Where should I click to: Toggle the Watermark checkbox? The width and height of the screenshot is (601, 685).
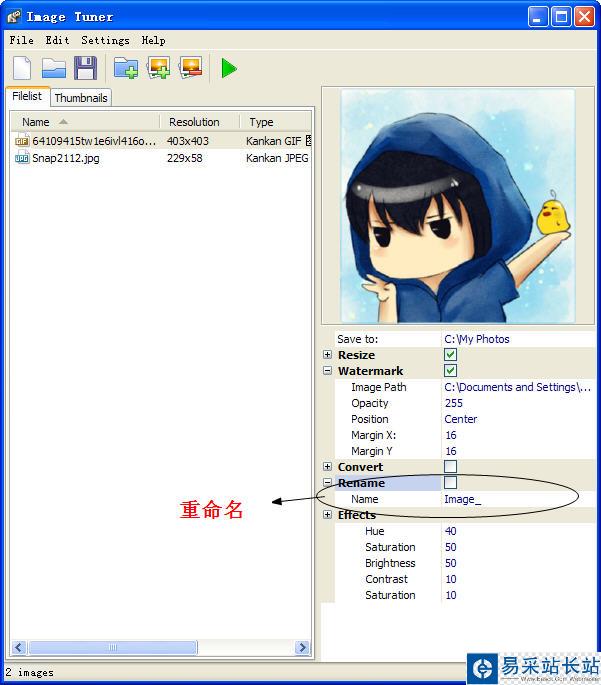(450, 371)
